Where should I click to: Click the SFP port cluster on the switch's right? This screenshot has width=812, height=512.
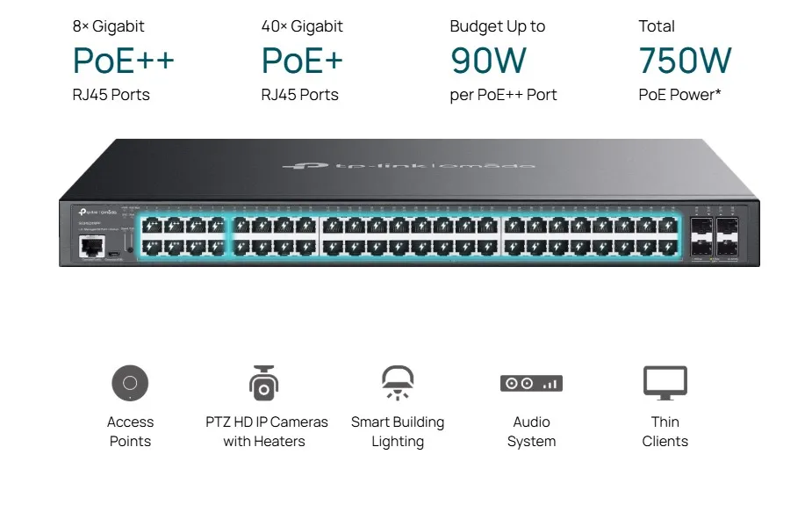713,237
